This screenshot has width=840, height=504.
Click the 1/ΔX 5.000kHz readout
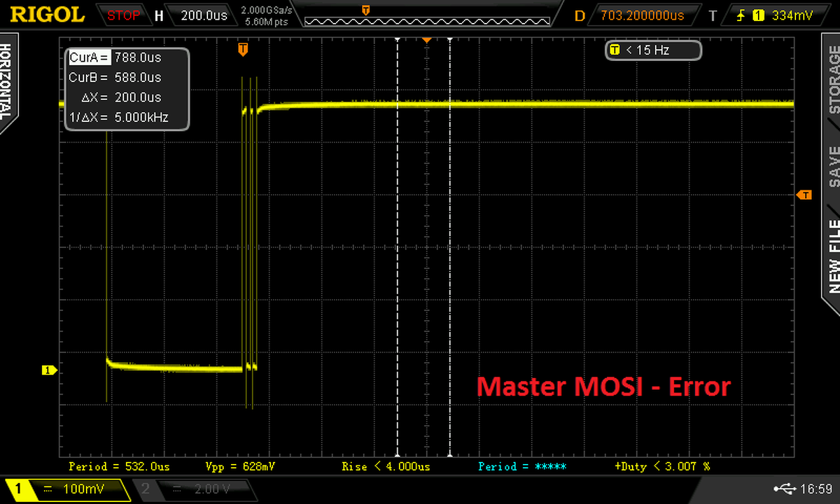119,117
